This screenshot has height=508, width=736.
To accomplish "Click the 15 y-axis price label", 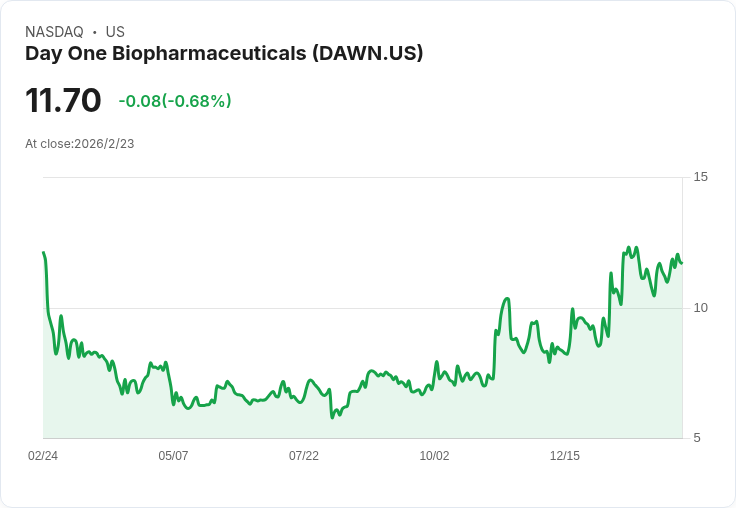I will (x=700, y=177).
